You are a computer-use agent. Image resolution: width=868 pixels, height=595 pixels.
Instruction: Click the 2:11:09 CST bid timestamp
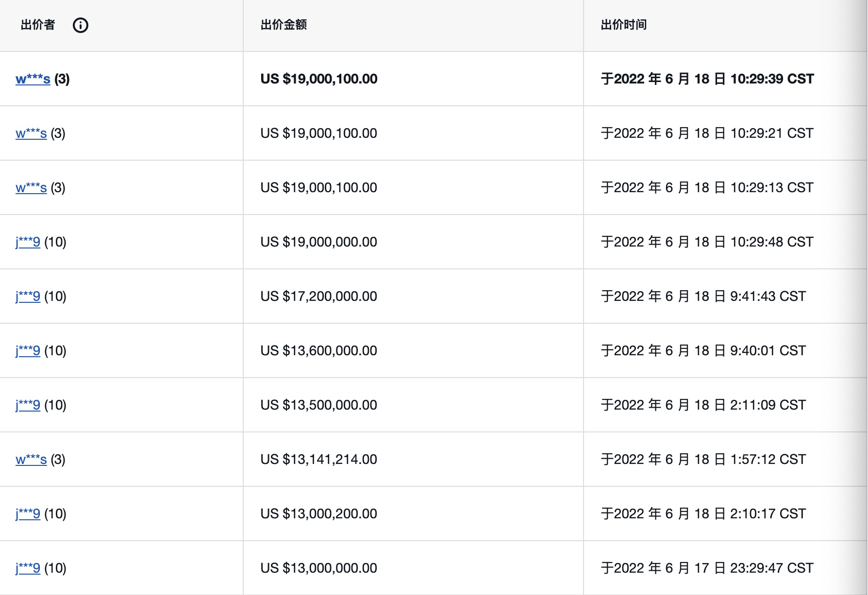703,405
